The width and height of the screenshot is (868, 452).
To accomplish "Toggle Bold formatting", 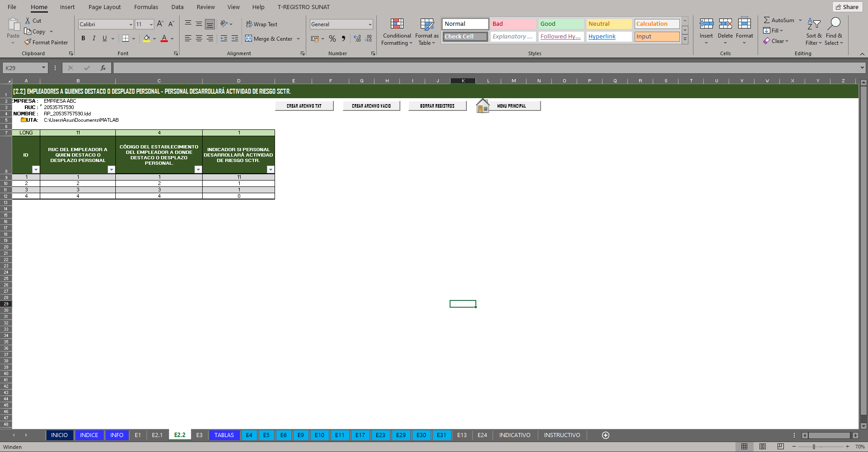I will click(83, 38).
